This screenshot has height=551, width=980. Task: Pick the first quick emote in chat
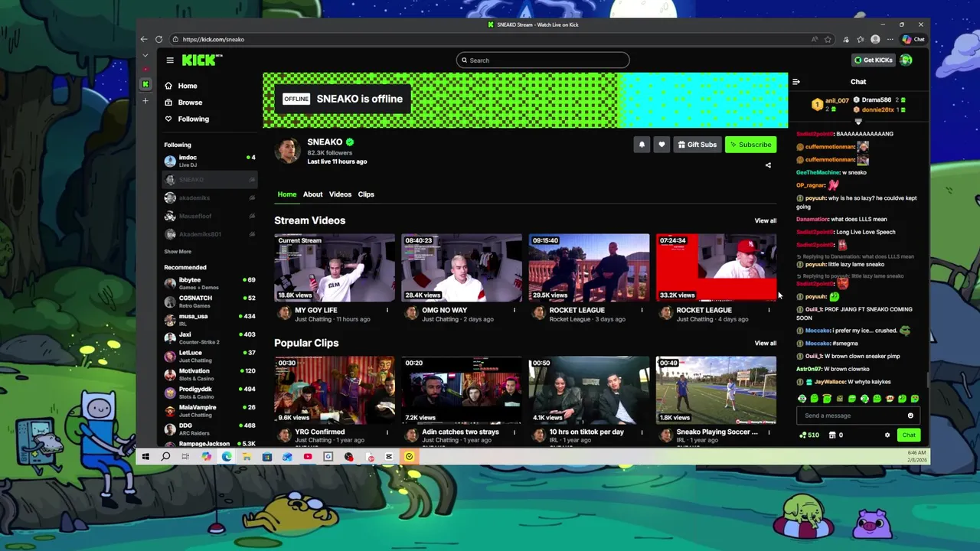point(802,399)
